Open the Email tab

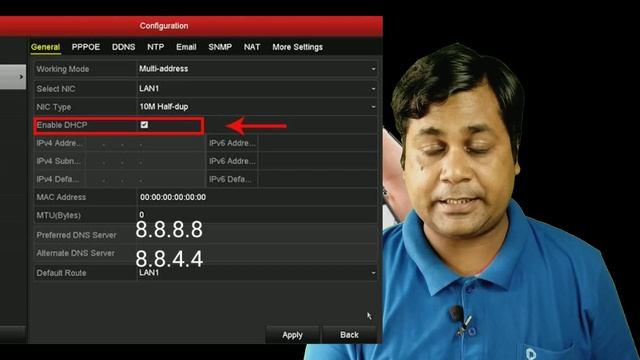186,47
